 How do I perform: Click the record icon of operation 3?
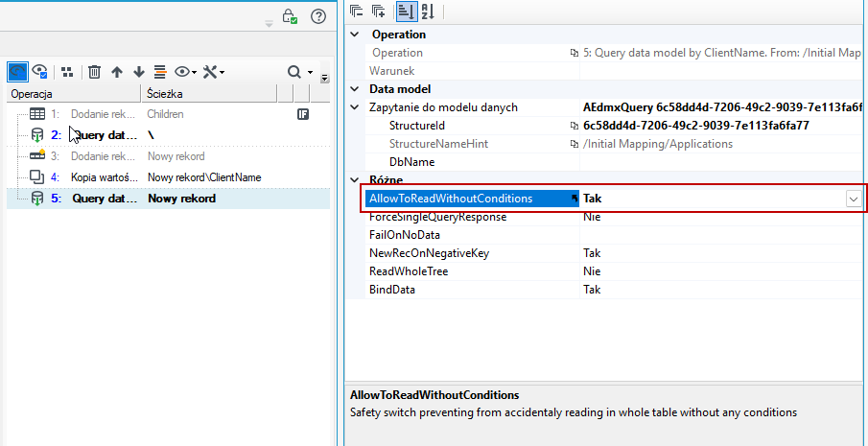37,155
